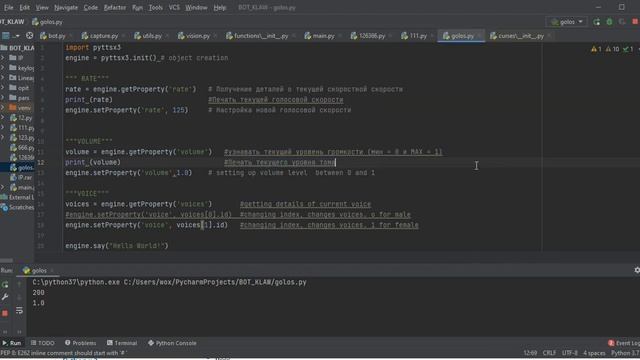Rerun golos in the Run panel
The image size is (640, 360).
tap(5, 284)
